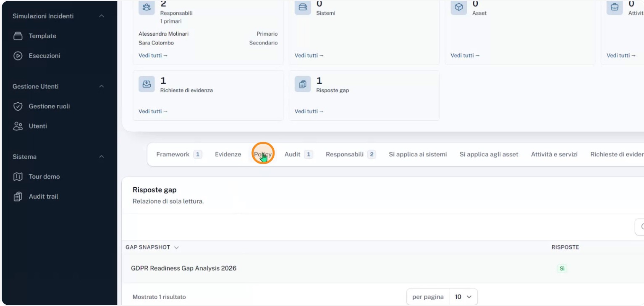Select the Si applica agli asset tab
The height and width of the screenshot is (306, 644).
tap(489, 154)
